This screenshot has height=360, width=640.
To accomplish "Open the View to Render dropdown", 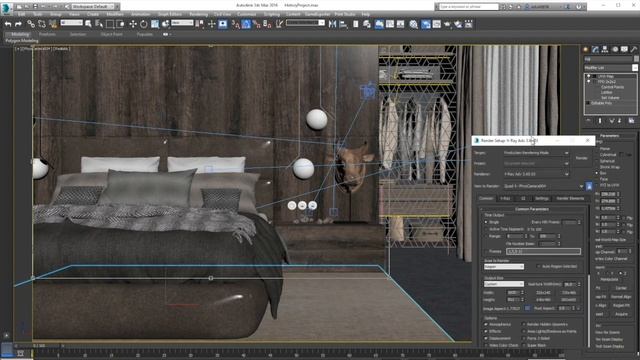I will [544, 187].
